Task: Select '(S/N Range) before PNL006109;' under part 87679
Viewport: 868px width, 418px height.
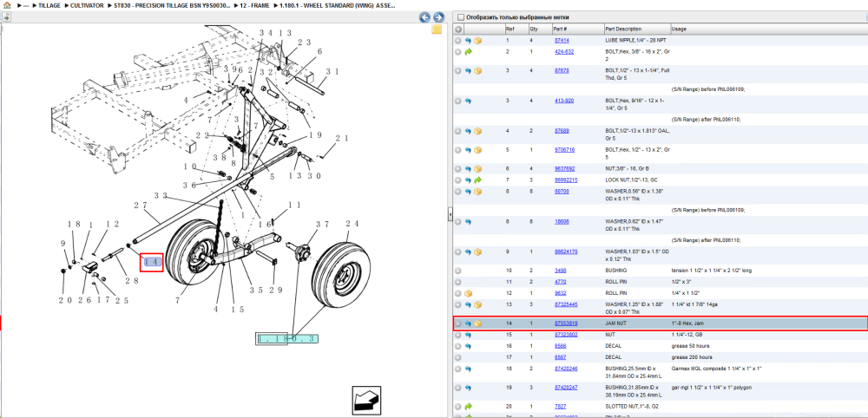Action: pos(708,88)
